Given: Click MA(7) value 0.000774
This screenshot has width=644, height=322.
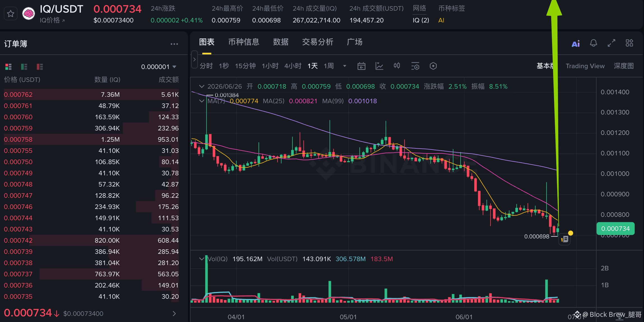Looking at the screenshot, I should (244, 101).
